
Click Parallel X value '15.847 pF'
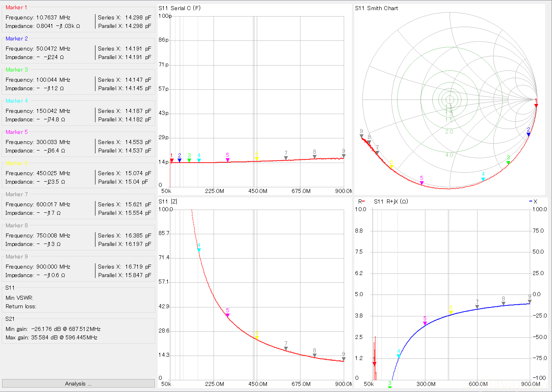click(x=138, y=275)
